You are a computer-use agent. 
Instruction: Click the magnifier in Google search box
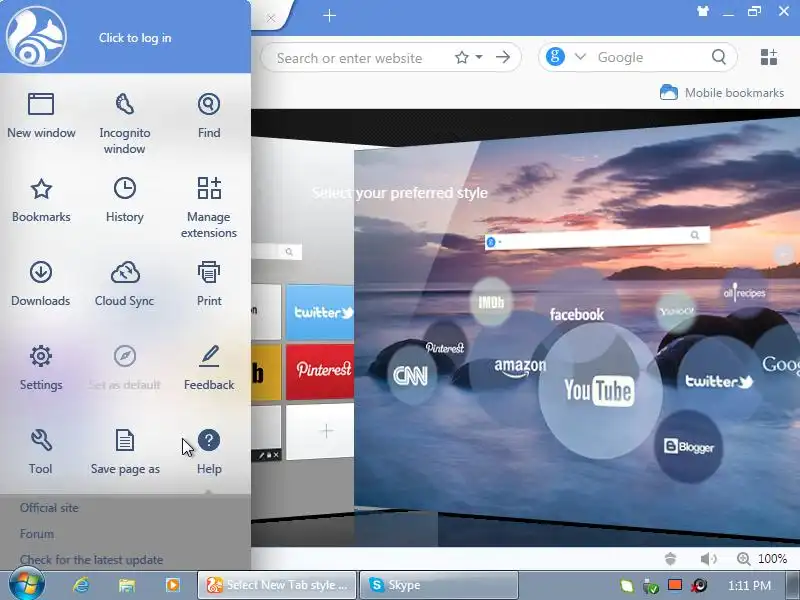[719, 57]
